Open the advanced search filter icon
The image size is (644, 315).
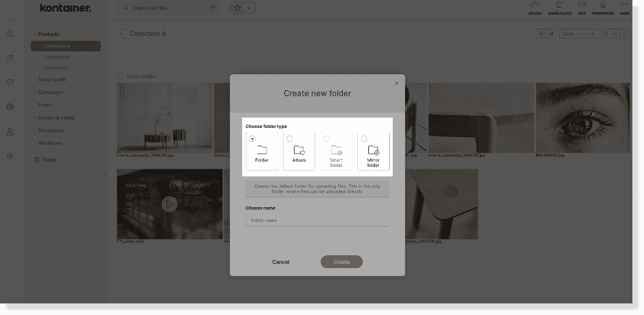pos(212,8)
